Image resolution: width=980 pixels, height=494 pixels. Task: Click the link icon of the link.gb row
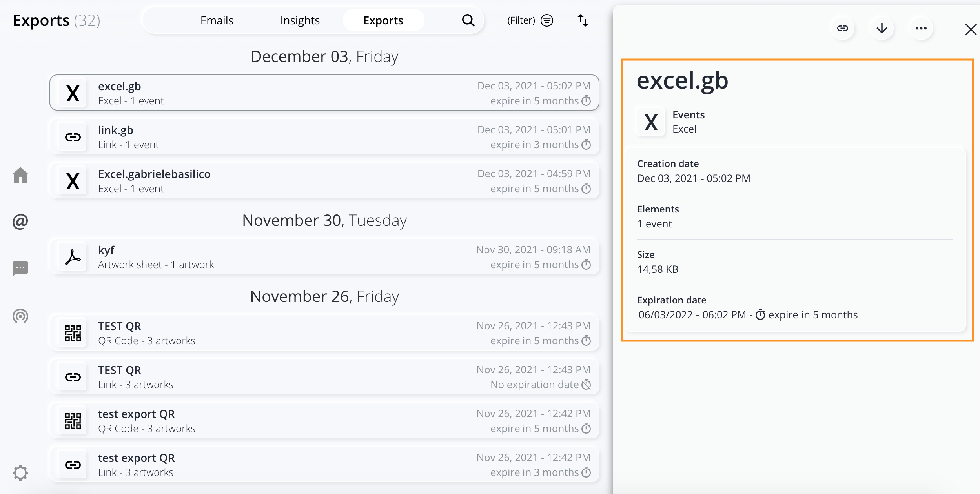(x=73, y=137)
